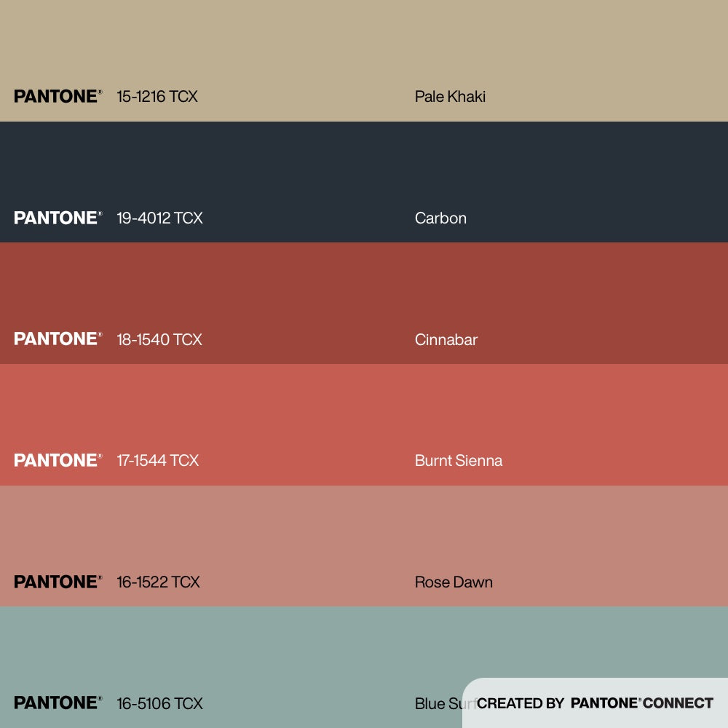Click the PANTONE logo on the Burnt Sienna row
This screenshot has width=728, height=728.
(57, 460)
